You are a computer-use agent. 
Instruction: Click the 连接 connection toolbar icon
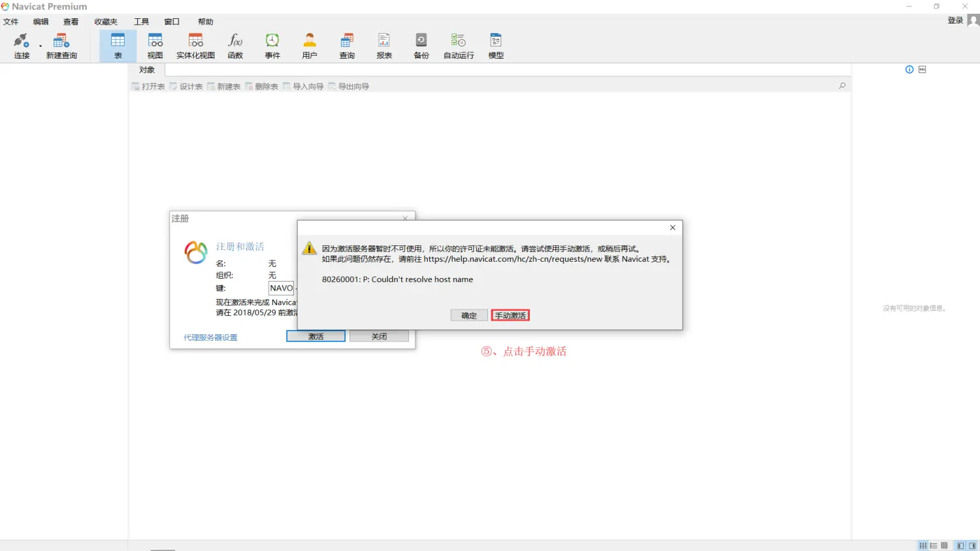pyautogui.click(x=22, y=46)
